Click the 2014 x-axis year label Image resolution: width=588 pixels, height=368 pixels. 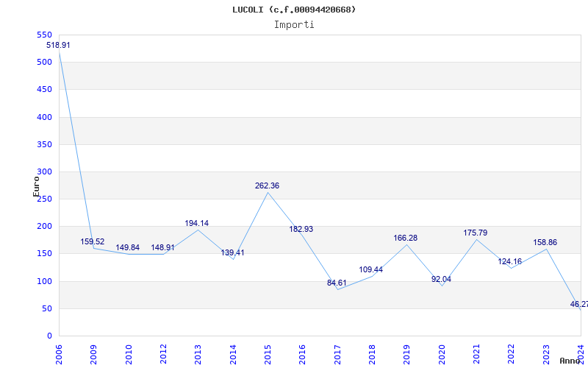pos(233,355)
